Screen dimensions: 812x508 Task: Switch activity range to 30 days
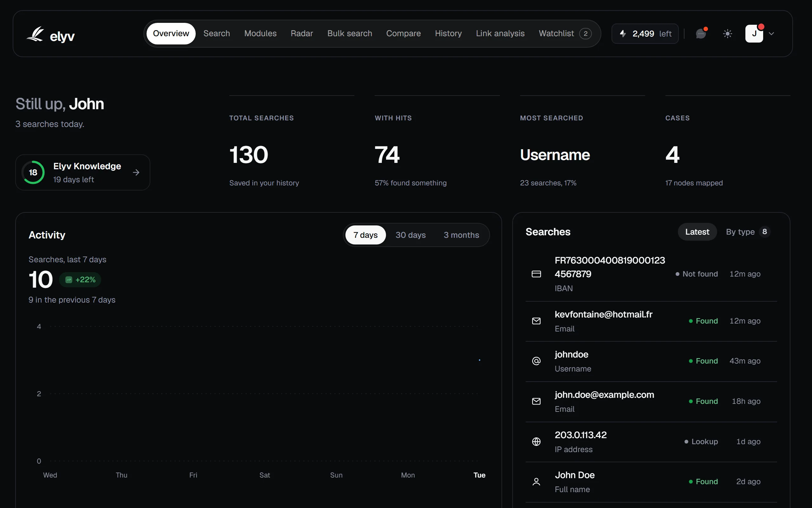[410, 235]
